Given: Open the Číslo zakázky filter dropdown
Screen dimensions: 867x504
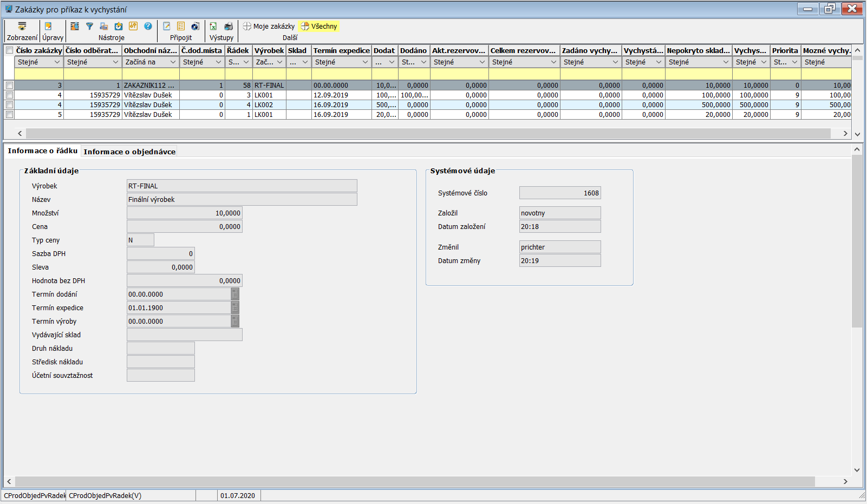Looking at the screenshot, I should click(x=57, y=62).
